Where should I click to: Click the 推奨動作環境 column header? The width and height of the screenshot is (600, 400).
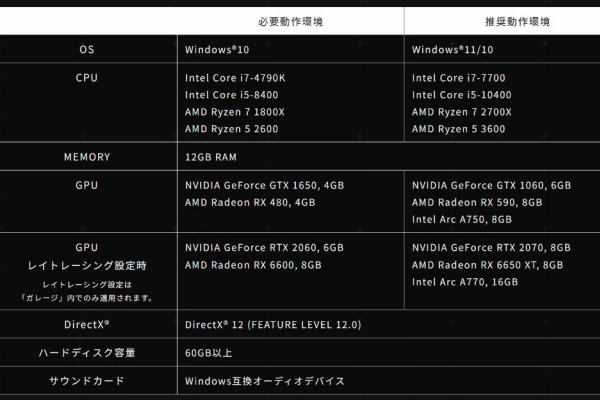(x=517, y=21)
